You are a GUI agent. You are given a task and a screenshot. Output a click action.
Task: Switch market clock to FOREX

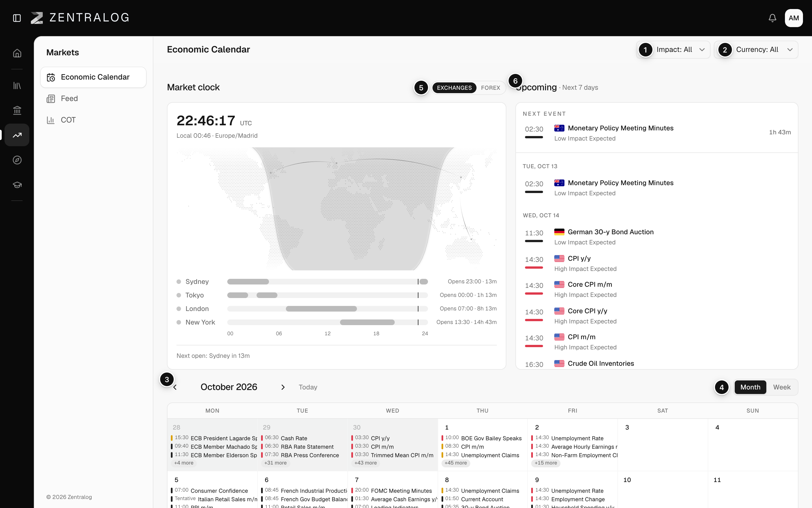(x=491, y=88)
